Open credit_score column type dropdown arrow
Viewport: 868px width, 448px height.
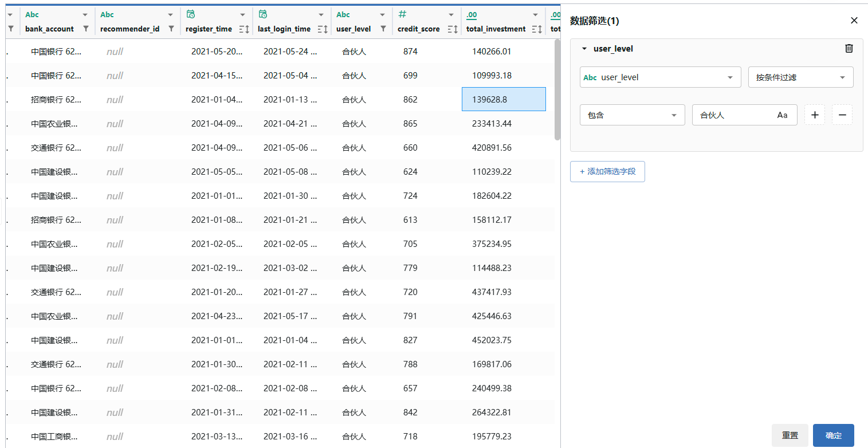point(451,14)
